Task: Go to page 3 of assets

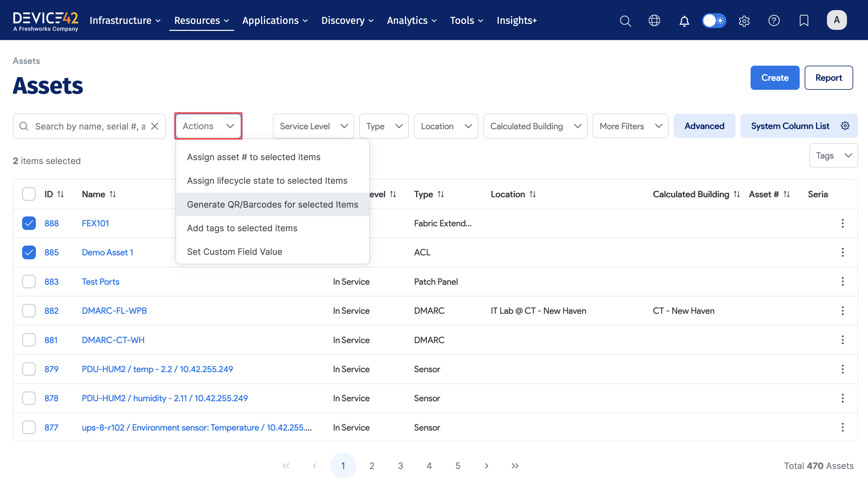Action: tap(400, 466)
